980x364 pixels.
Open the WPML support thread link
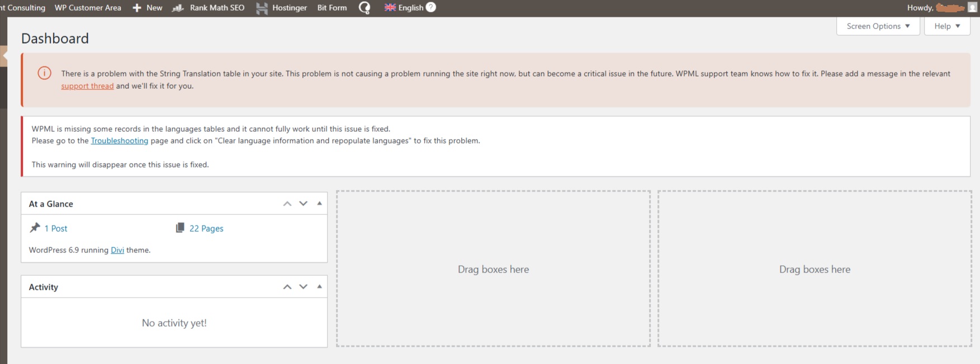pyautogui.click(x=87, y=86)
